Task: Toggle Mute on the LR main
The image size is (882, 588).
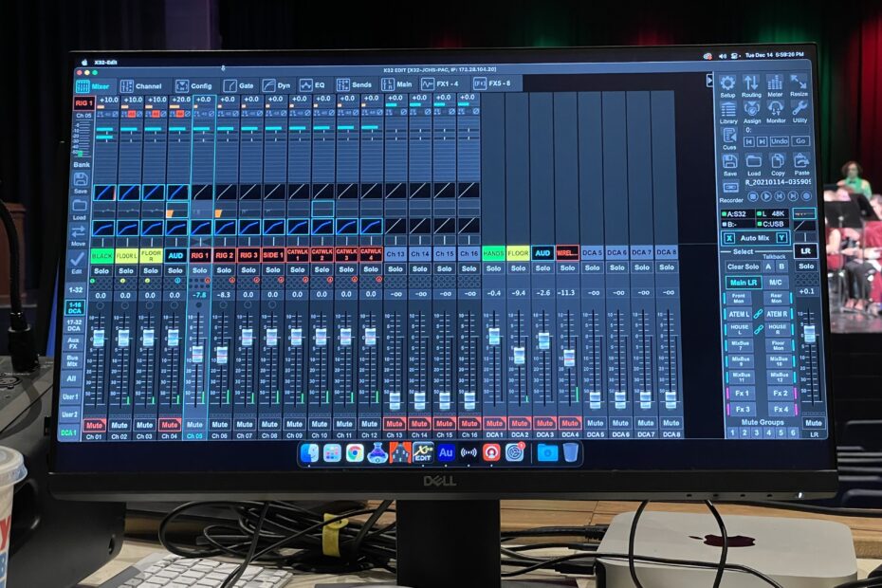Action: pos(812,423)
